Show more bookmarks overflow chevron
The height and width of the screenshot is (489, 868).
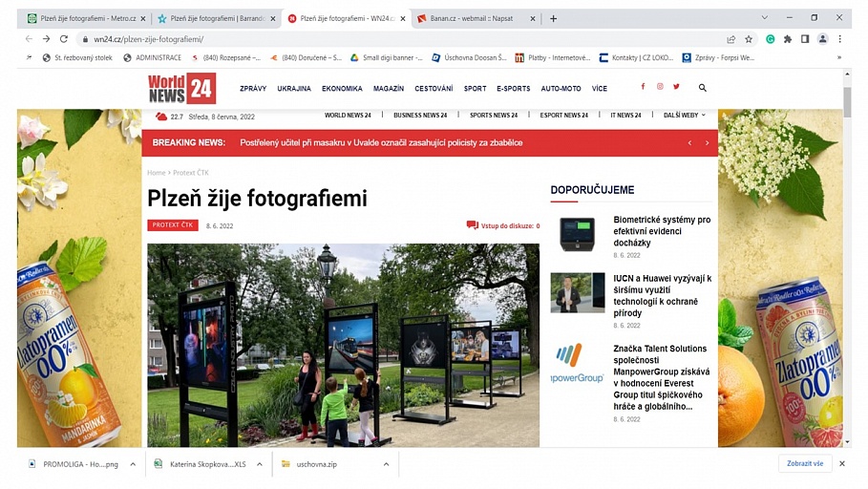(839, 57)
